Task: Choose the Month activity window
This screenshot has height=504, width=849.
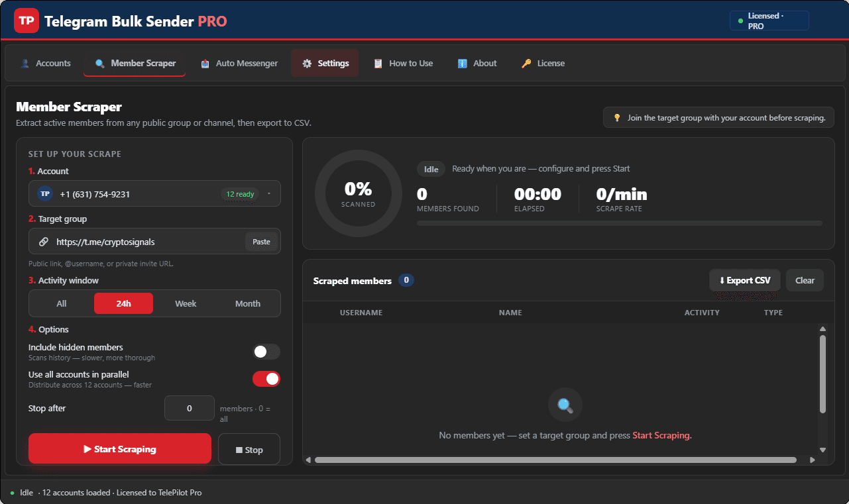Action: coord(248,303)
